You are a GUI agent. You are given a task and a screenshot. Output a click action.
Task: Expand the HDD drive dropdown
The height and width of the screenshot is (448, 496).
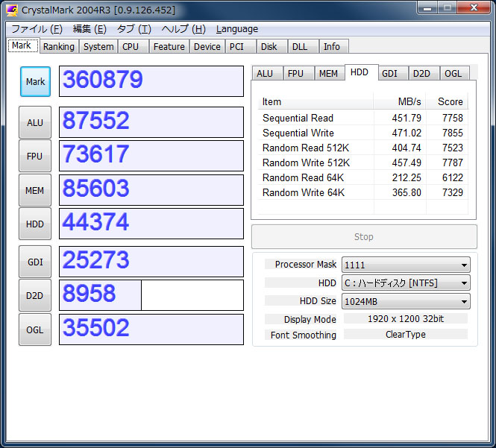(406, 283)
